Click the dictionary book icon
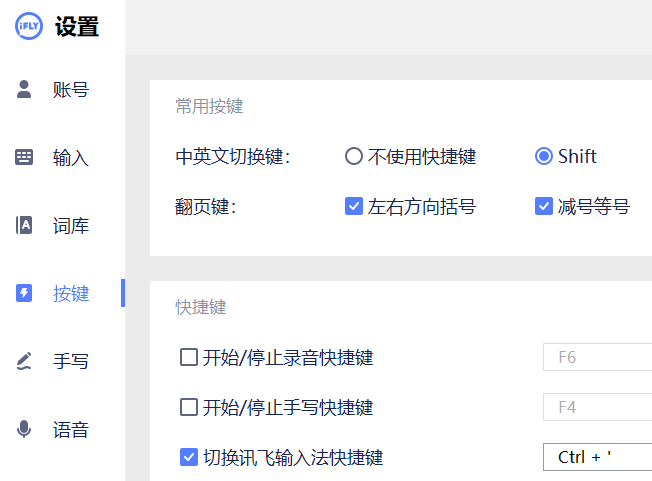The image size is (652, 481). tap(25, 225)
